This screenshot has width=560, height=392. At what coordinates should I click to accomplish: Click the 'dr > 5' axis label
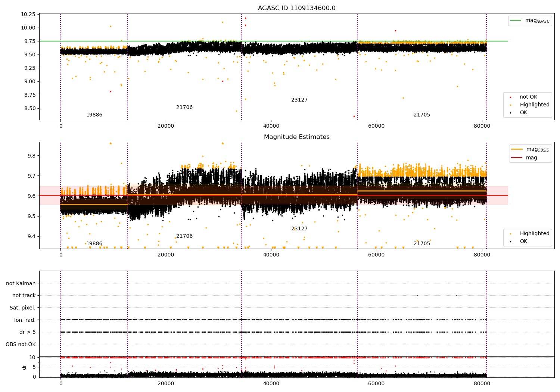(x=28, y=332)
